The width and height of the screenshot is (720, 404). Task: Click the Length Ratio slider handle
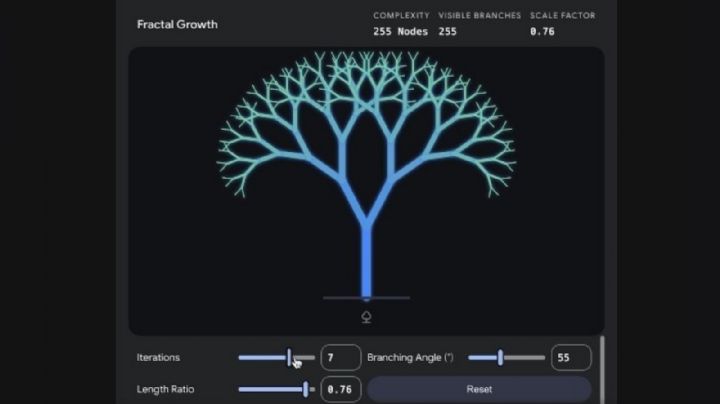pos(306,389)
